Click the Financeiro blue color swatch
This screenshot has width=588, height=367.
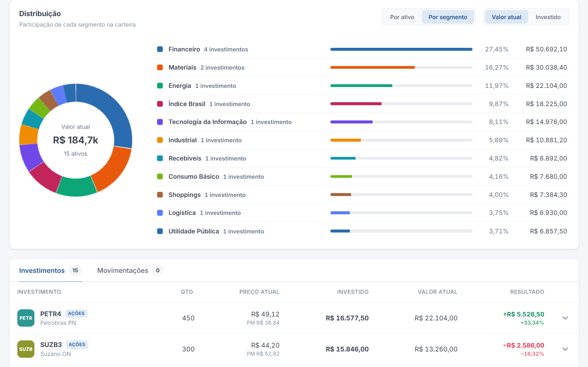pos(160,49)
